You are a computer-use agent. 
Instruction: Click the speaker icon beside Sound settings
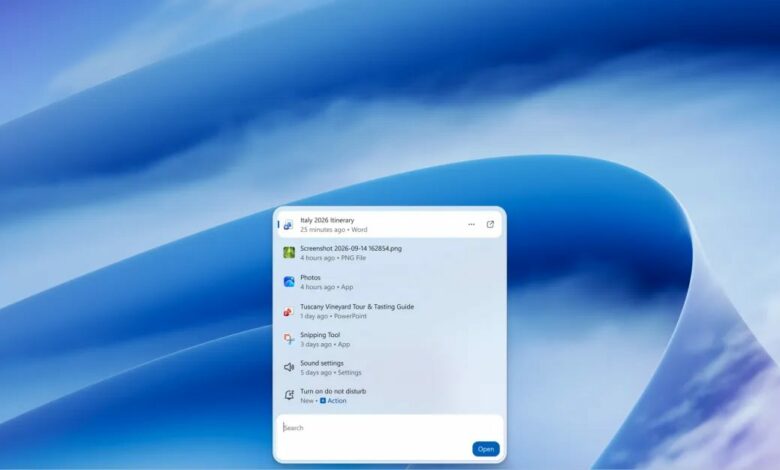pos(289,368)
